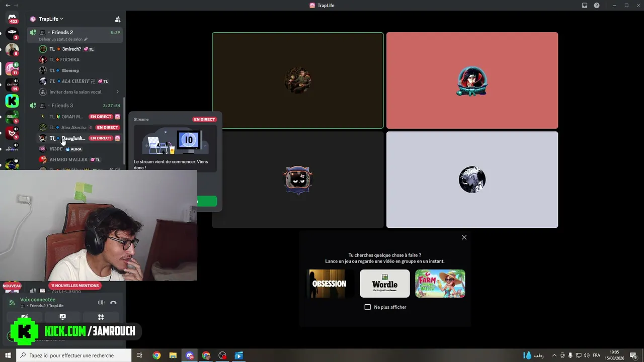Click EN DIRECT badge for DawgJunk...
This screenshot has width=644, height=362.
click(x=101, y=138)
